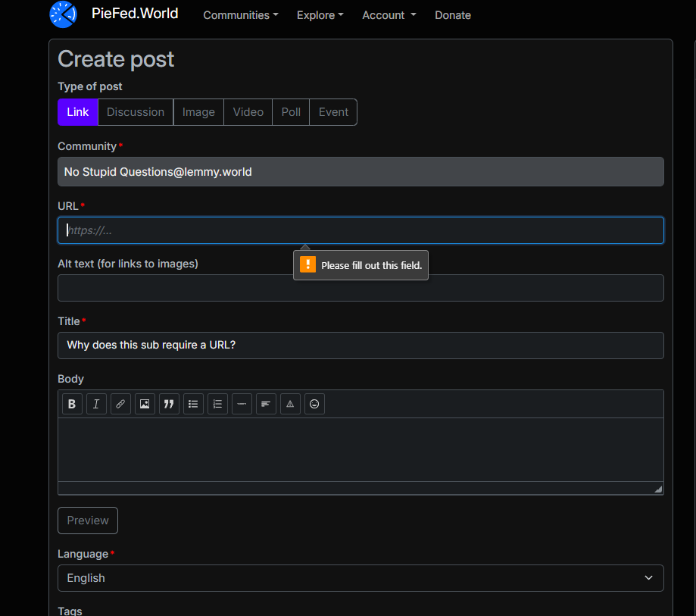Click the textarea resize handle corner

[x=658, y=489]
